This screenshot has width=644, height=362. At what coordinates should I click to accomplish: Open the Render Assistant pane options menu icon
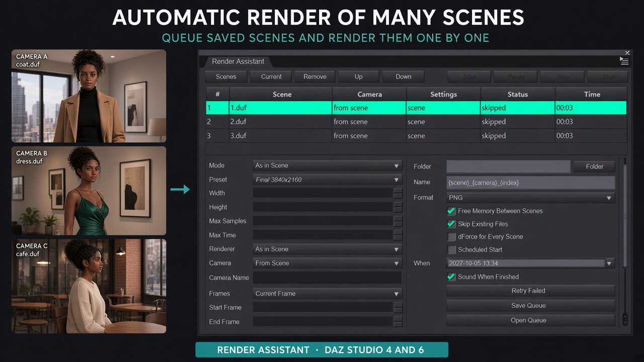point(624,61)
